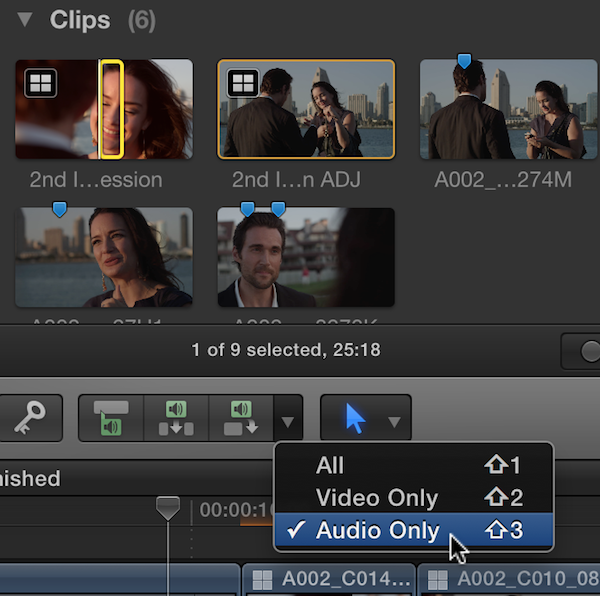Viewport: 600px width, 596px height.
Task: Click the clip appearance slider control at right
Action: coord(589,351)
